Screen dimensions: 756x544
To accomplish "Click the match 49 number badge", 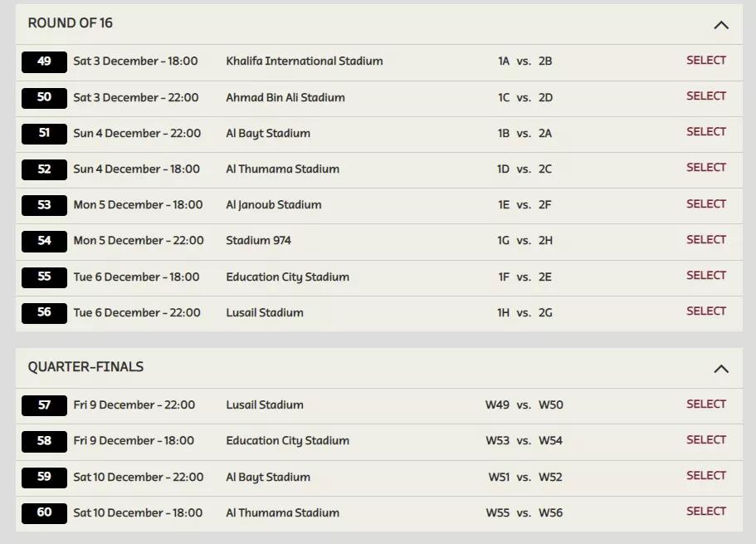I will pyautogui.click(x=44, y=61).
